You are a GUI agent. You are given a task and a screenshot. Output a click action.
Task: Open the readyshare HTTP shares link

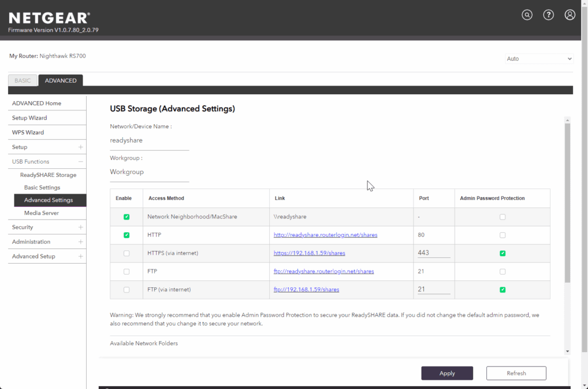[325, 235]
